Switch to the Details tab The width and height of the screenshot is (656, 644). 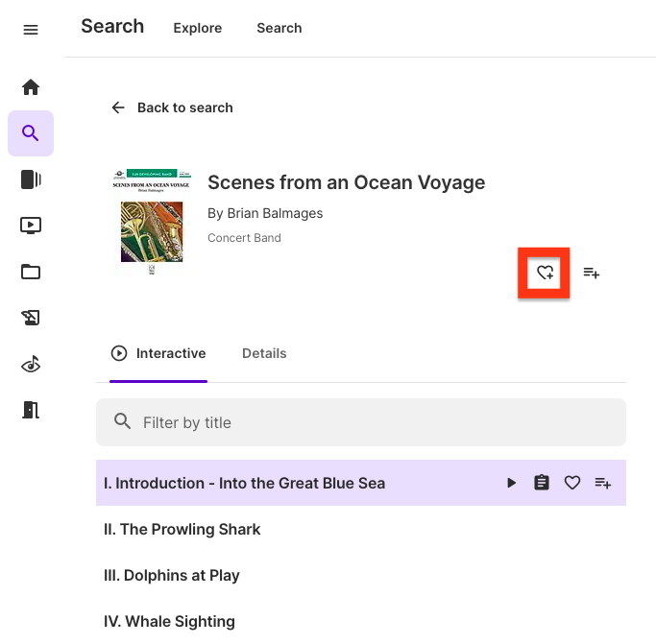coord(264,353)
